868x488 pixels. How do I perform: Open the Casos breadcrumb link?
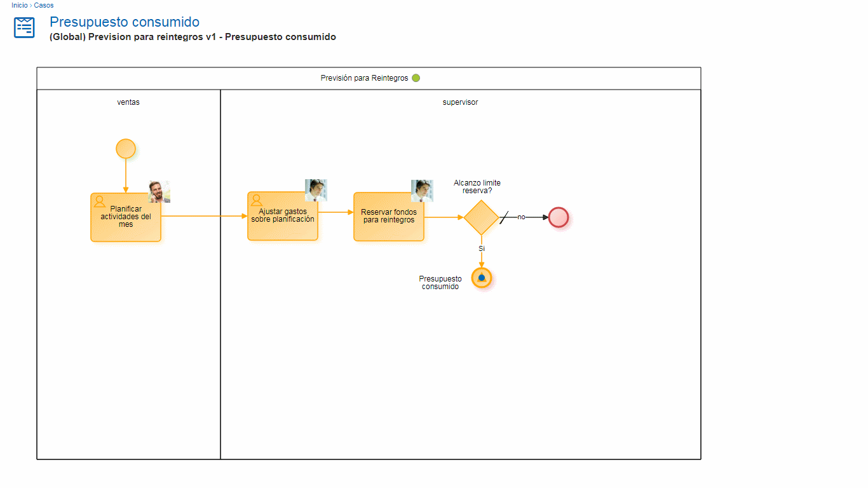tap(44, 5)
